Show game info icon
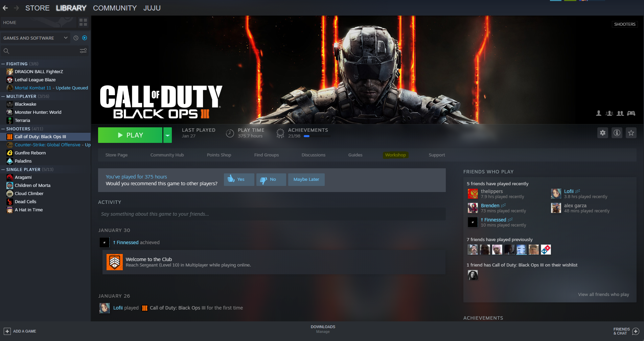644x341 pixels. (617, 133)
